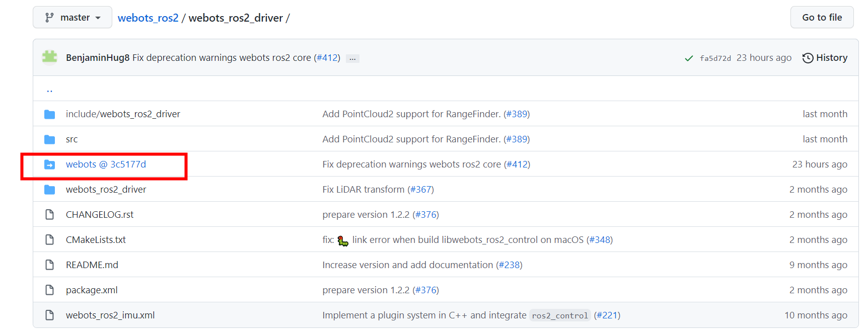The width and height of the screenshot is (868, 335).
Task: Open pull request #389 link in the src row
Action: coord(517,139)
